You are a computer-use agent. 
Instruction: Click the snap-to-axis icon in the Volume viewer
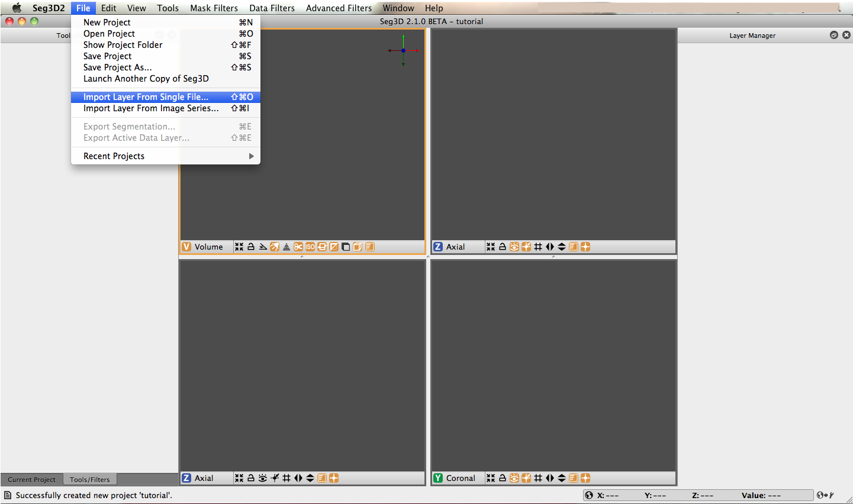point(263,247)
